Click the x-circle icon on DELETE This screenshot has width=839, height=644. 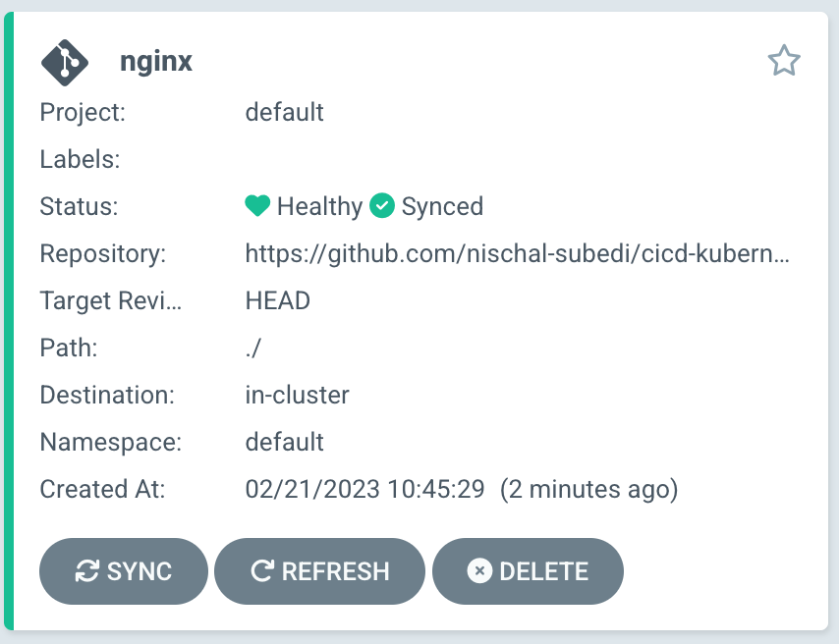[x=478, y=570]
